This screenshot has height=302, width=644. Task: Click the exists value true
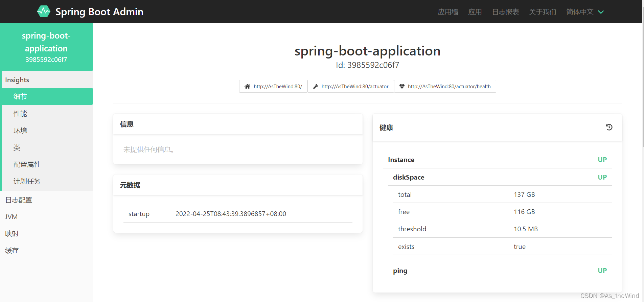click(520, 247)
